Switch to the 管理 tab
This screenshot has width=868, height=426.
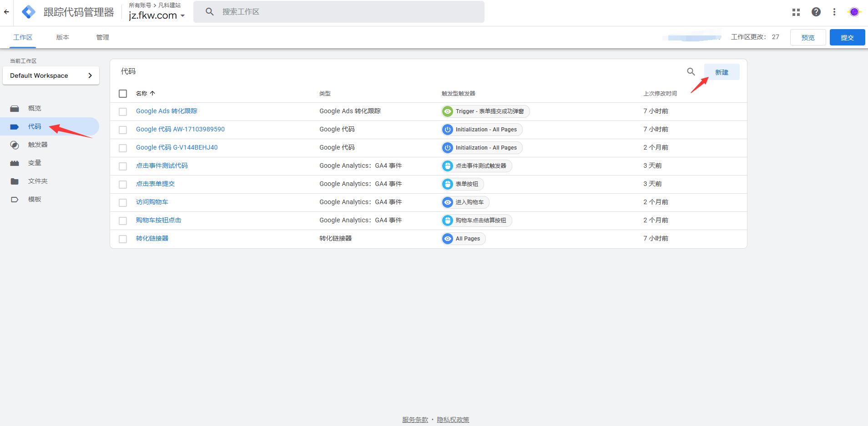[x=103, y=37]
